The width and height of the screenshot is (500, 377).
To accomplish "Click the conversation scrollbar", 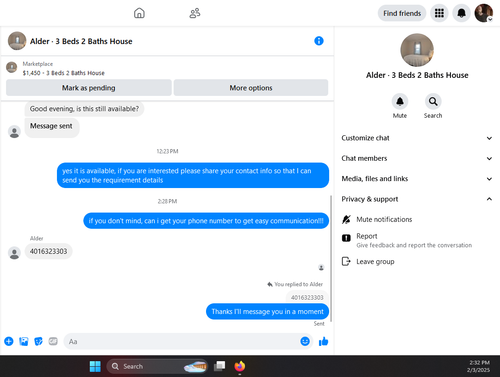I will pos(331,260).
